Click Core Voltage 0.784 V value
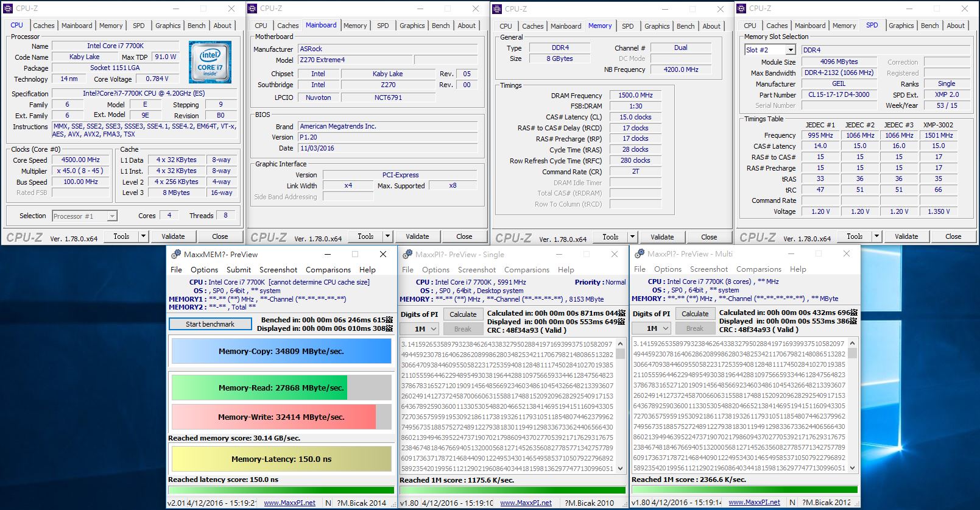Viewport: 980px width, 510px height. [x=157, y=79]
